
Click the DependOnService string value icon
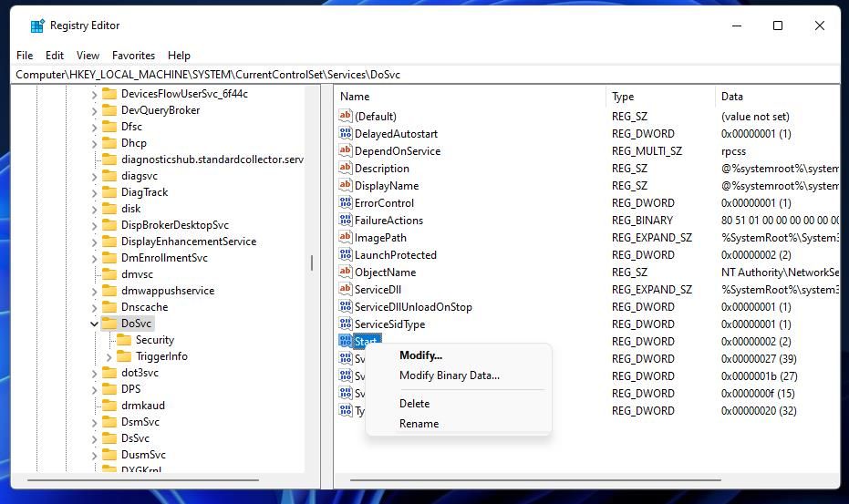click(345, 150)
